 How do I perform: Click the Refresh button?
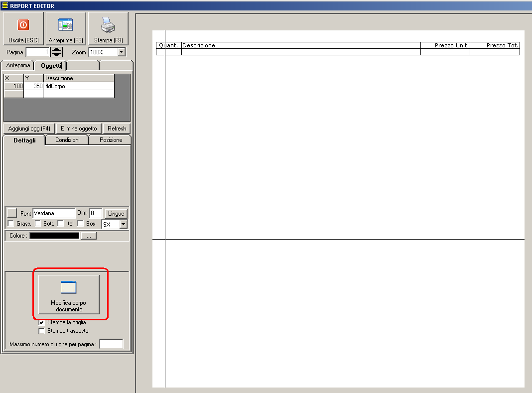[x=117, y=129]
